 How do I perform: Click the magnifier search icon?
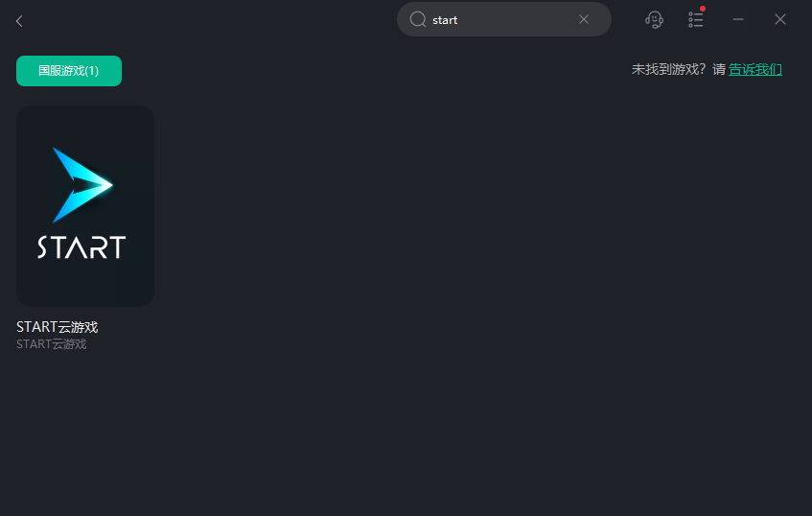417,20
